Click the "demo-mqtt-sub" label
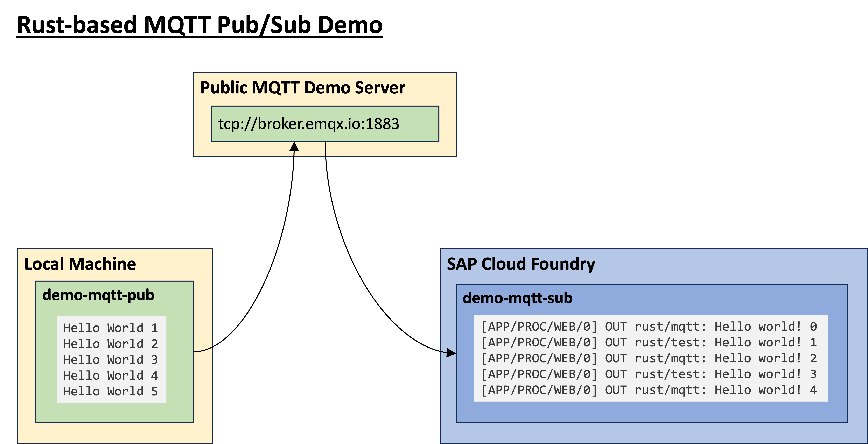Viewport: 868px width, 444px height. (518, 298)
